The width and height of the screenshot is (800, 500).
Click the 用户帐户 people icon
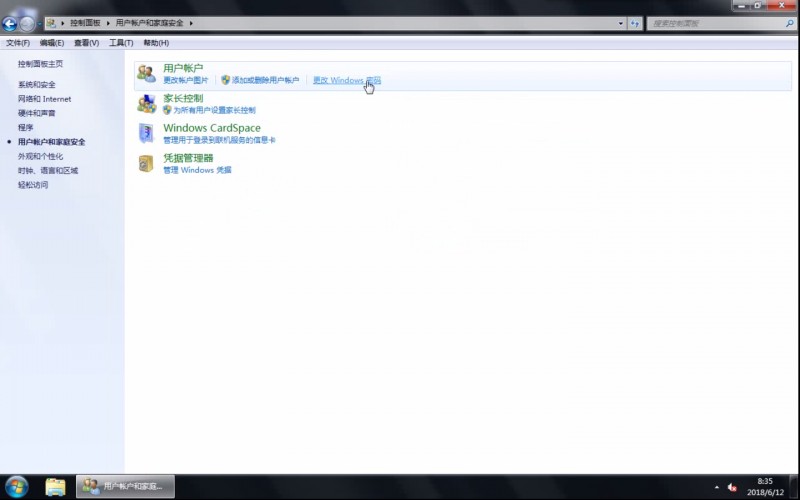coord(146,74)
